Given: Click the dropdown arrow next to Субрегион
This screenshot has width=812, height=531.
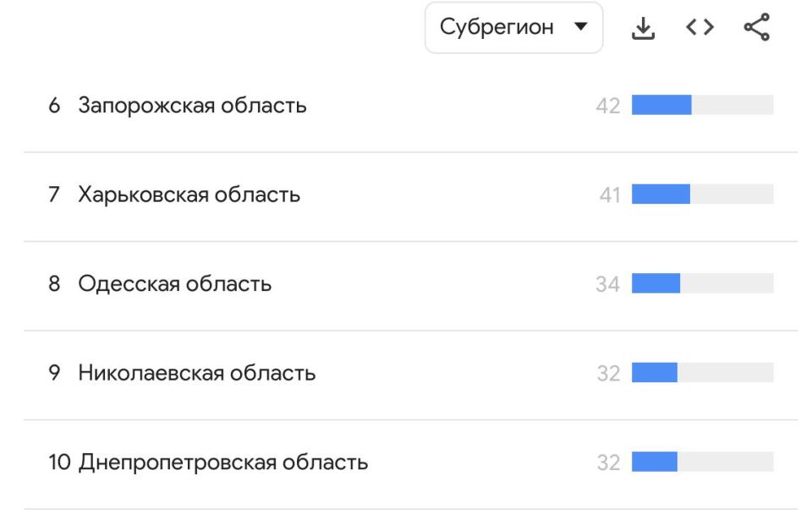Looking at the screenshot, I should [x=580, y=27].
